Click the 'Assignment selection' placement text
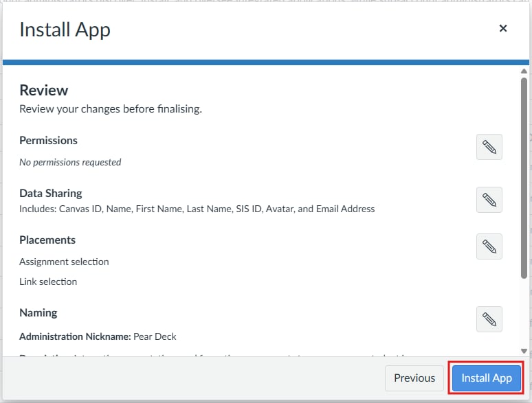The height and width of the screenshot is (403, 532). coord(64,262)
